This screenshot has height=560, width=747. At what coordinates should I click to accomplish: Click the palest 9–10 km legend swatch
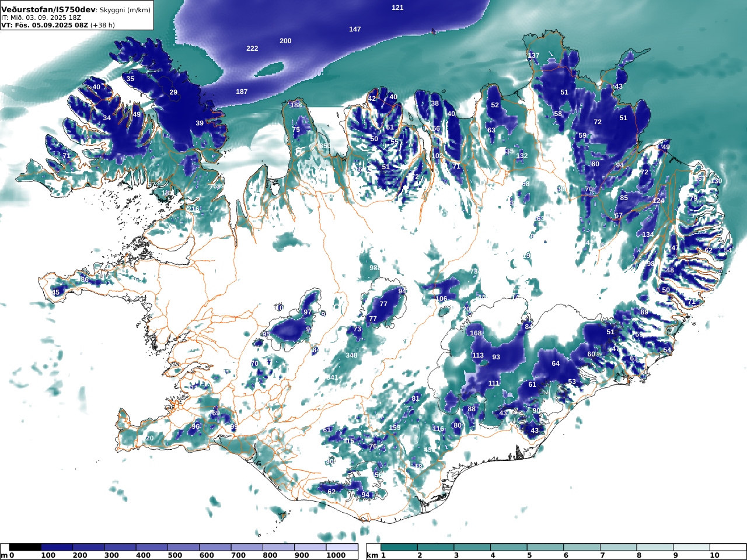pyautogui.click(x=691, y=547)
